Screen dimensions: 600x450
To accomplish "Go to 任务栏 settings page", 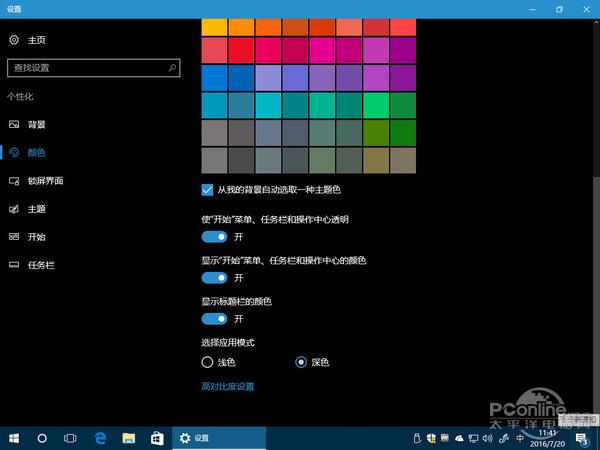I will (x=41, y=265).
